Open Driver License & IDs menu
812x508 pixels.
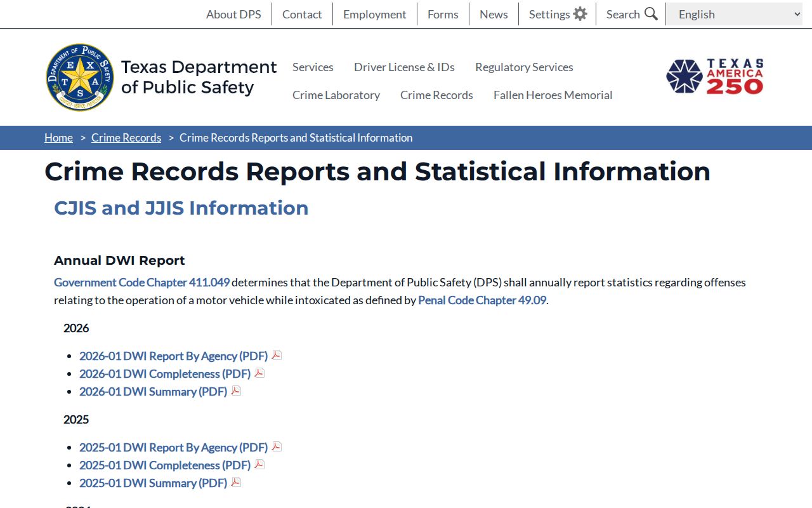click(x=404, y=67)
